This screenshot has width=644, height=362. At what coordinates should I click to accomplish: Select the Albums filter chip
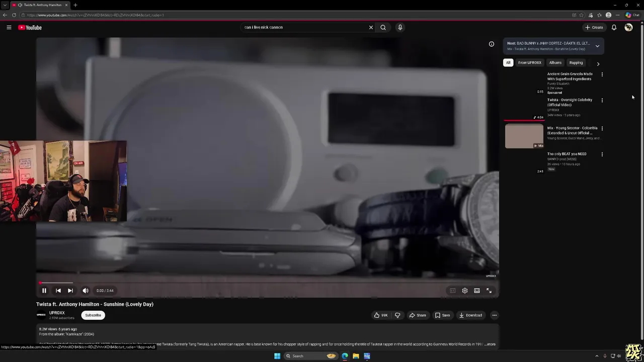(555, 63)
